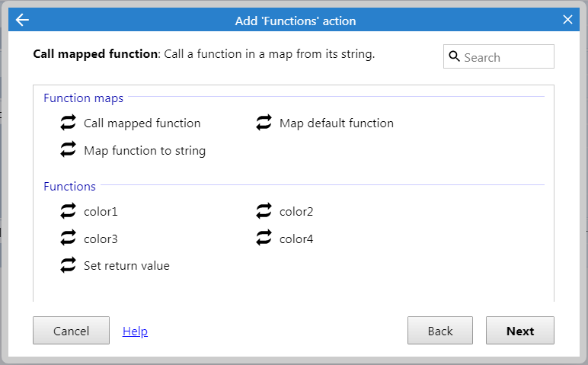
Task: Click the icon beside Map function to string
Action: coord(68,149)
